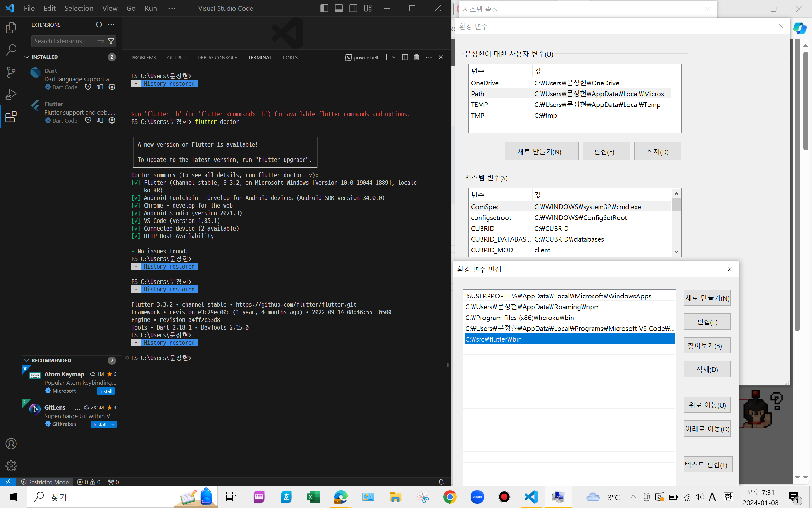Switch to the OUTPUT tab
Viewport: 812px width, 508px height.
(x=176, y=57)
